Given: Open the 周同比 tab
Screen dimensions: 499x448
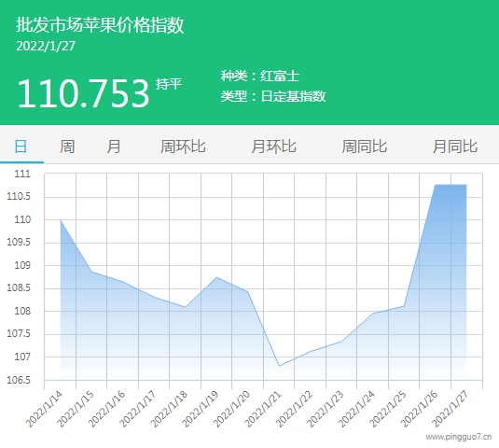Looking at the screenshot, I should [x=365, y=147].
